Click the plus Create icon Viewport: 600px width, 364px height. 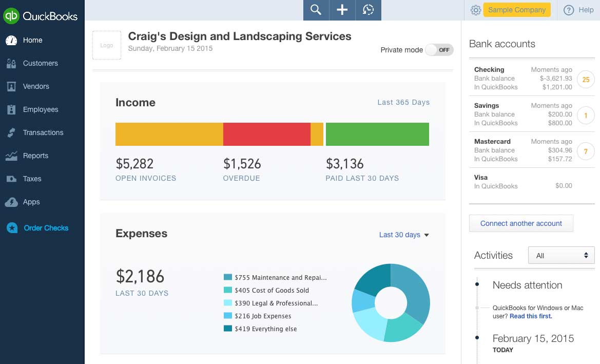342,10
